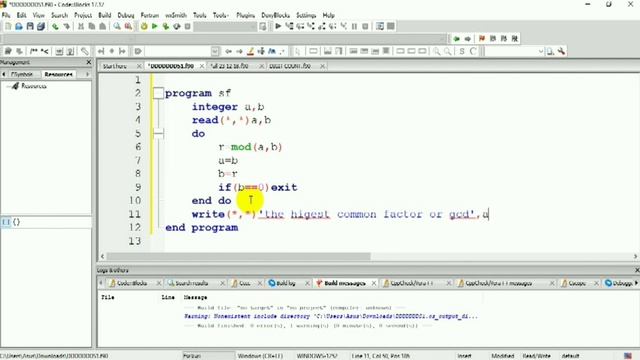Image resolution: width=640 pixels, height=360 pixels.
Task: Click the Save all files icon
Action: point(41,27)
